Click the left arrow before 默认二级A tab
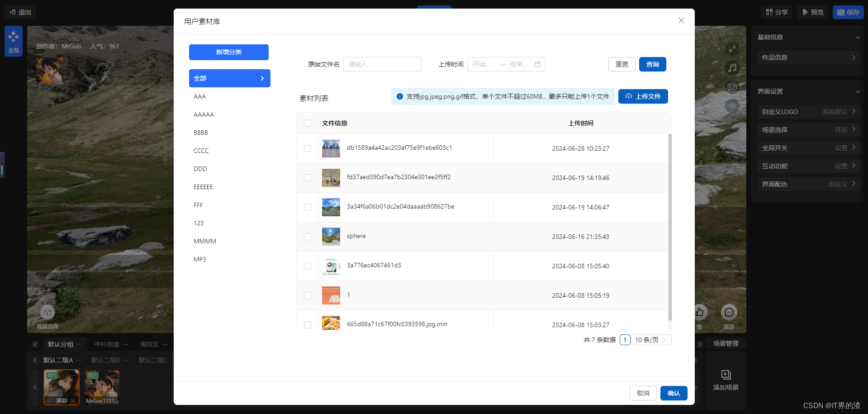 tap(35, 360)
